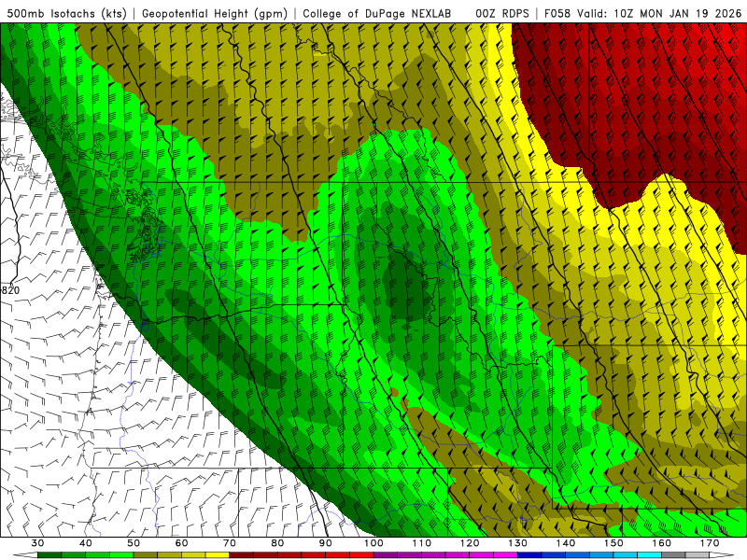This screenshot has width=747, height=560.
Task: Click the '100' legend value
Action: coord(373,543)
